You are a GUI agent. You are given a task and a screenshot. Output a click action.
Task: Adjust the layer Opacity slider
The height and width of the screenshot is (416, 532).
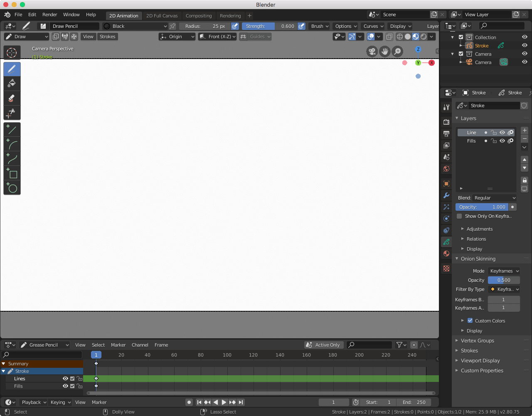482,207
